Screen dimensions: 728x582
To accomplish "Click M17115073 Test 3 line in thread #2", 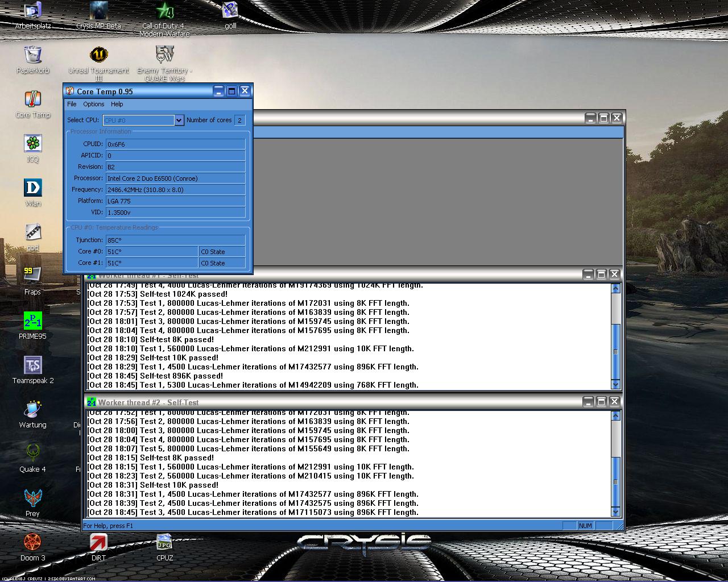I will coord(253,512).
